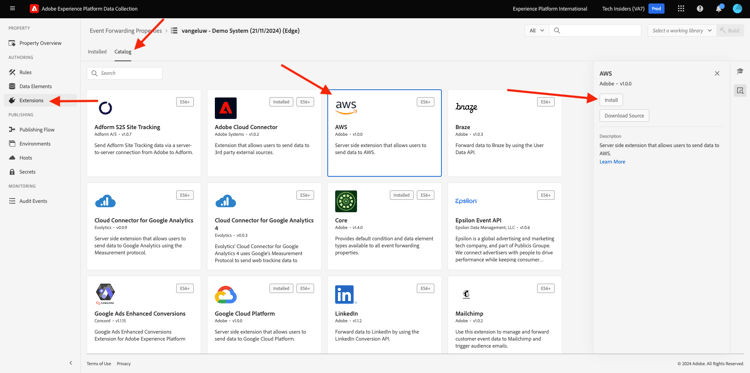Select the Adobe Cloud Connector title
This screenshot has width=750, height=373.
tap(246, 127)
